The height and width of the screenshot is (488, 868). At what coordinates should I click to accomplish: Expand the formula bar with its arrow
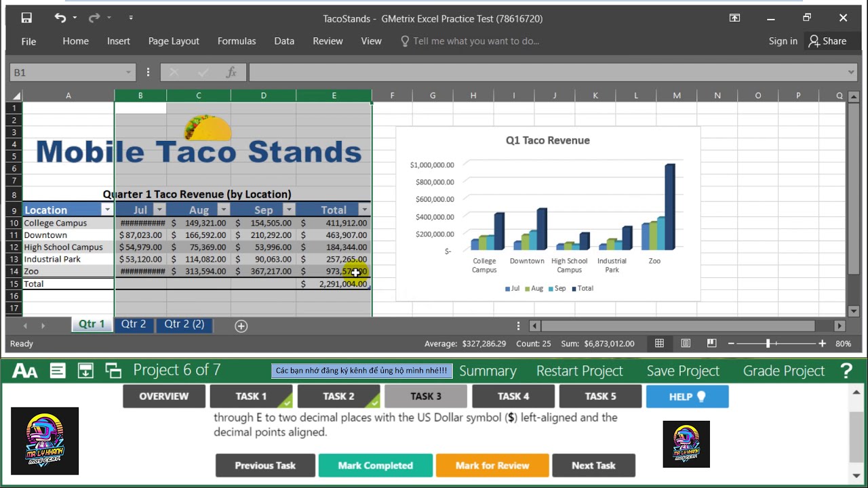pyautogui.click(x=852, y=73)
